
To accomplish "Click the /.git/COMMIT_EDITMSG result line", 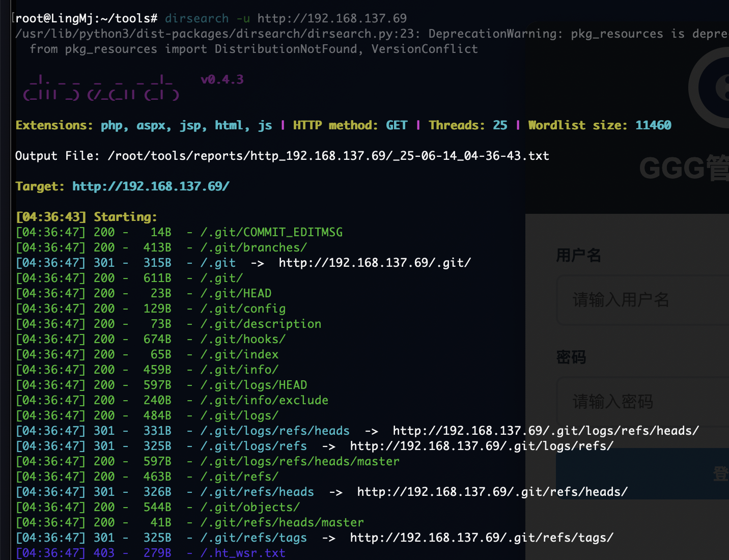I will (179, 232).
